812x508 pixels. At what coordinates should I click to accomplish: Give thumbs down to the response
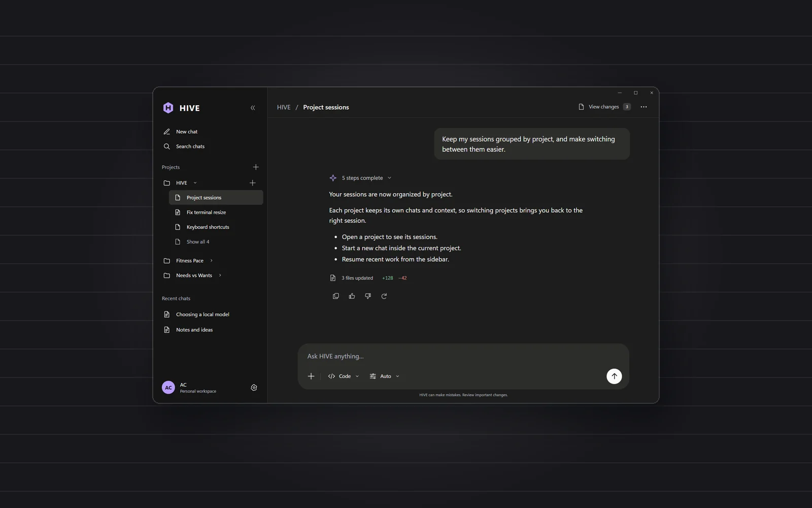point(368,296)
